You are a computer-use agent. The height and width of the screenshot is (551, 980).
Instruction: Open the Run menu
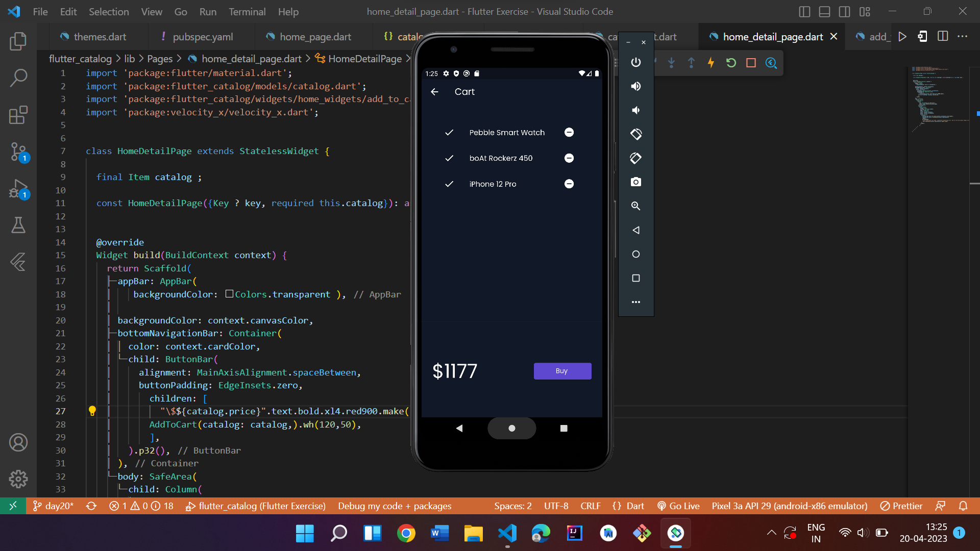(207, 11)
